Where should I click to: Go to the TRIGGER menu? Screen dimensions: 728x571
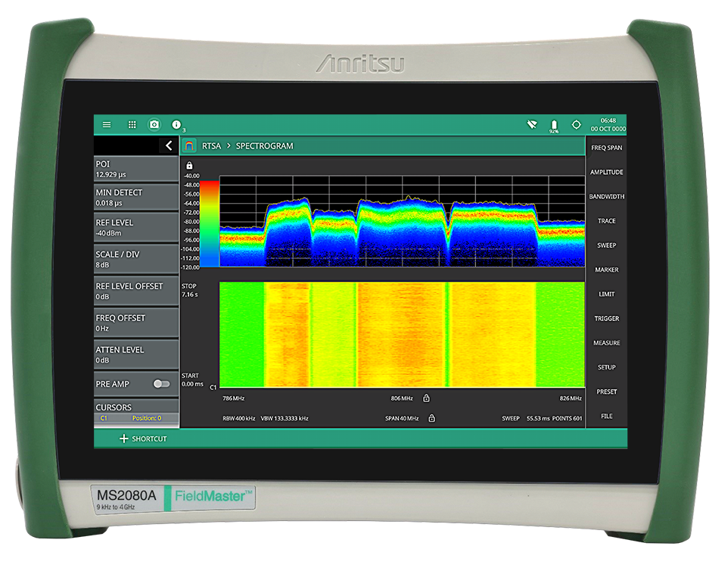(x=607, y=319)
